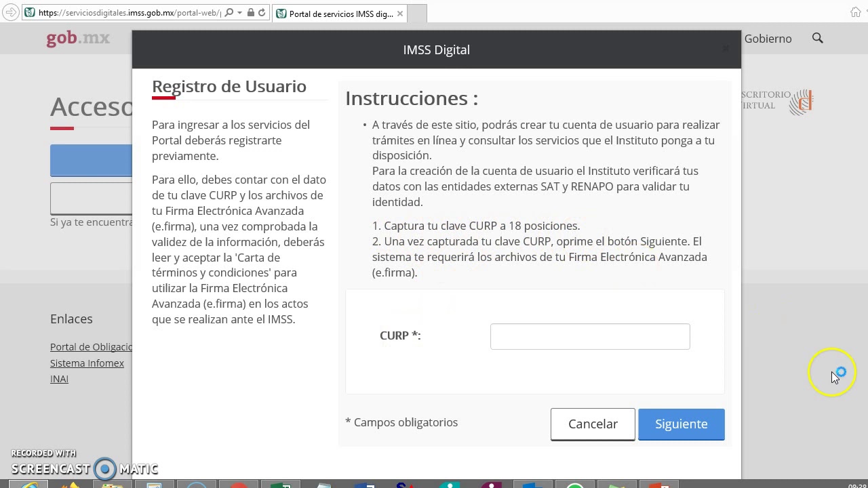The width and height of the screenshot is (868, 488).
Task: Click the browser address bar URL
Action: [130, 13]
